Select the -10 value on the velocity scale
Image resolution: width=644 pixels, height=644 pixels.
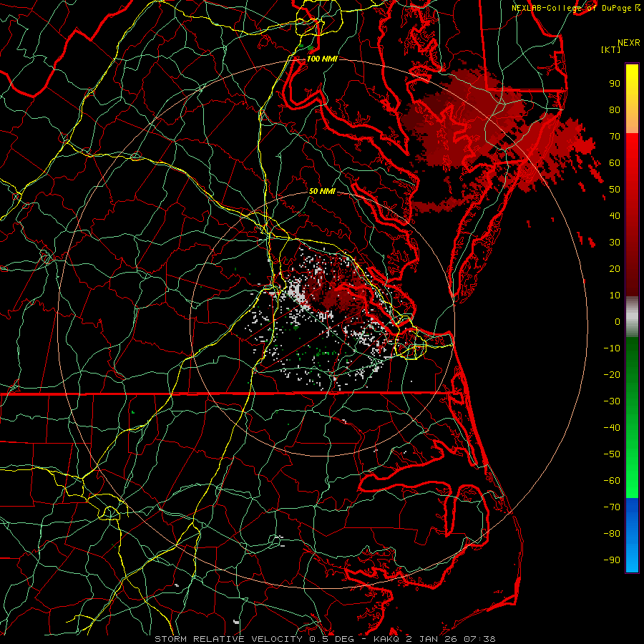pos(612,348)
